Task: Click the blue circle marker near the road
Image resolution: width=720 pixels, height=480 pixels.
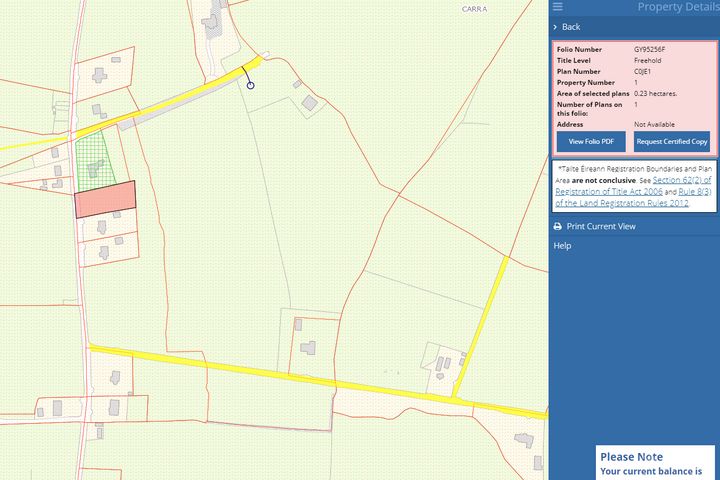Action: click(250, 86)
